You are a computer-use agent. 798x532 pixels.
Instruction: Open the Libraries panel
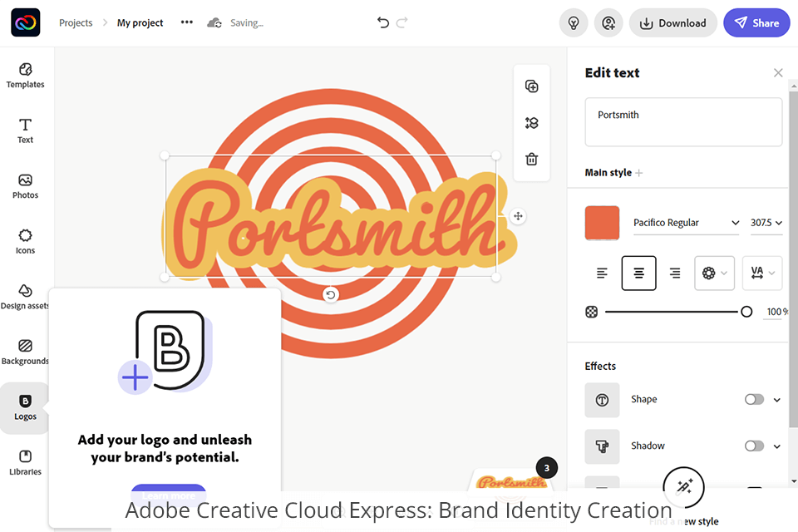[x=26, y=463]
